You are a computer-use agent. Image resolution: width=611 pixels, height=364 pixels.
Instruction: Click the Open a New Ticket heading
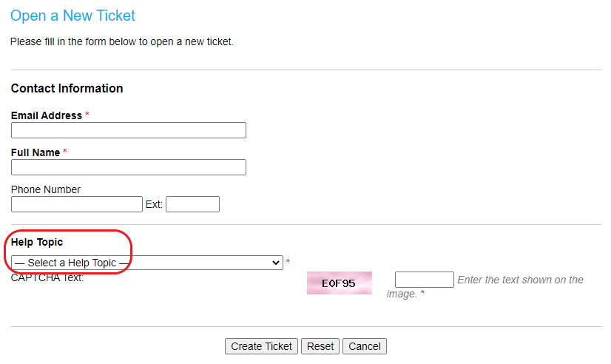tap(72, 16)
